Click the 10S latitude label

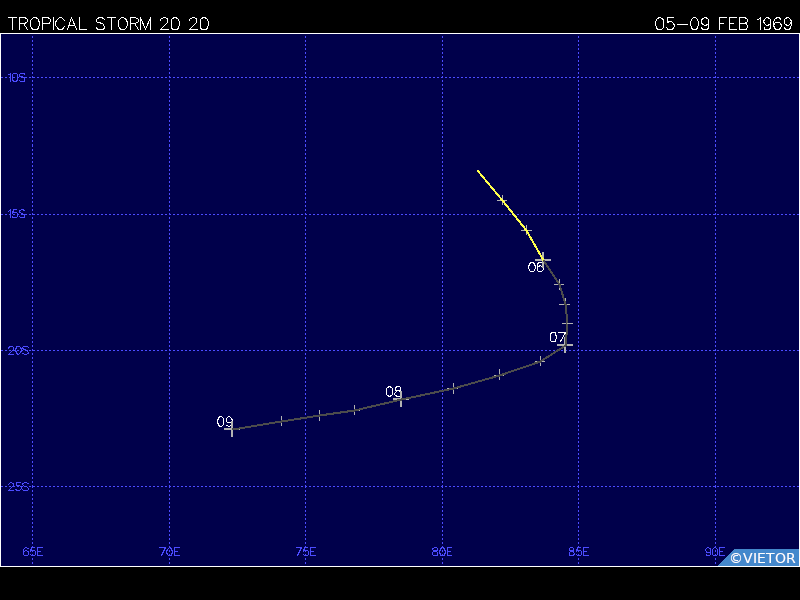(15, 77)
